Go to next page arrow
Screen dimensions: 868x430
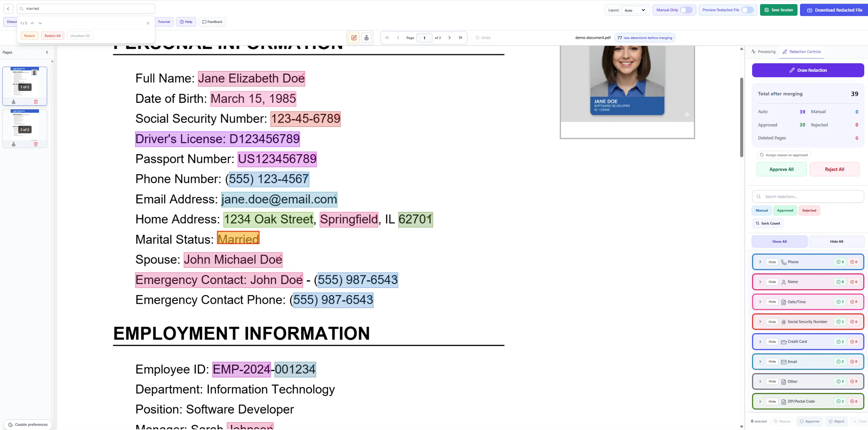pos(450,38)
